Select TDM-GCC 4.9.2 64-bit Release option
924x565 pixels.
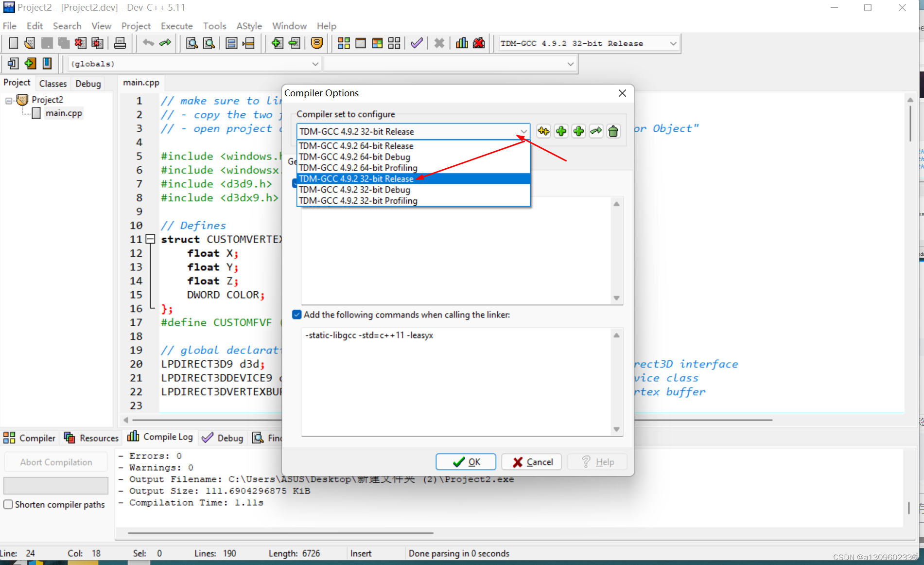pos(413,146)
